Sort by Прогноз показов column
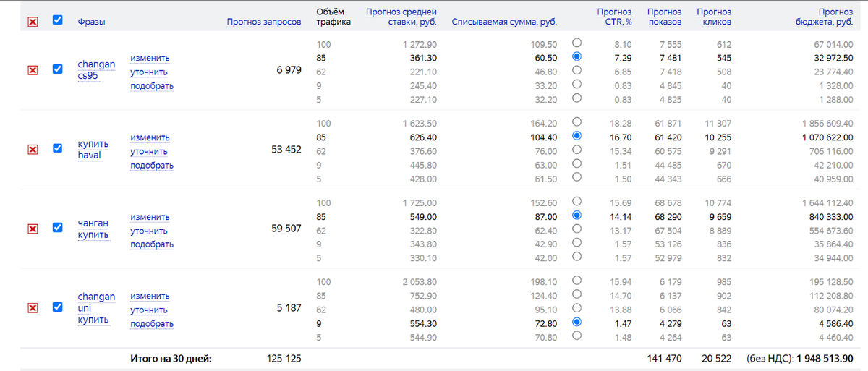Screen dimensions: 868x371 pos(664,17)
